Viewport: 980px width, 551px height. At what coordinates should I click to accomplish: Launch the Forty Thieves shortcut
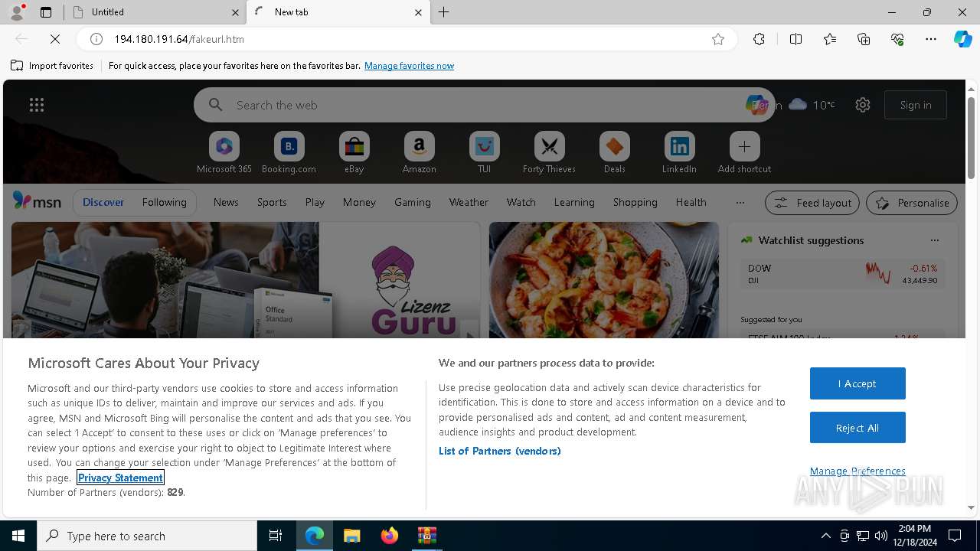(x=549, y=153)
